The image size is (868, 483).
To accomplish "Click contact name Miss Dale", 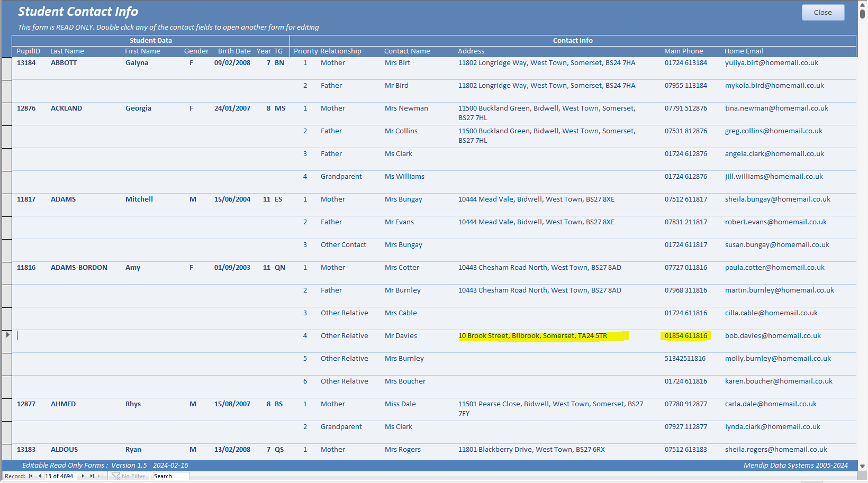I will 400,404.
